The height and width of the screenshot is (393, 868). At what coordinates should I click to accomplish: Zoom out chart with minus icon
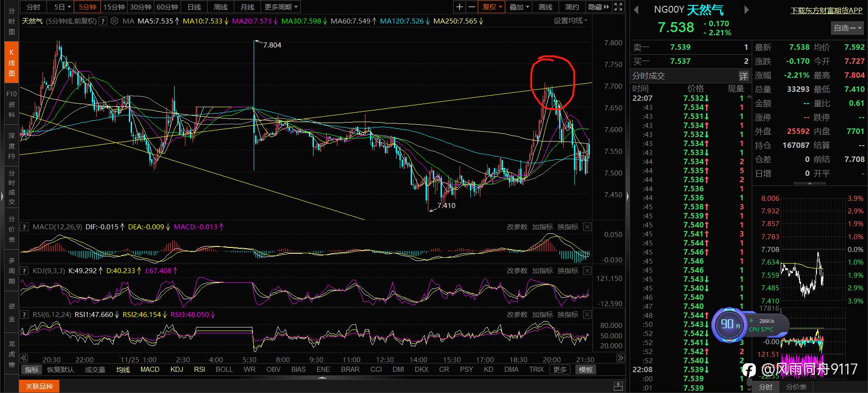point(471,7)
